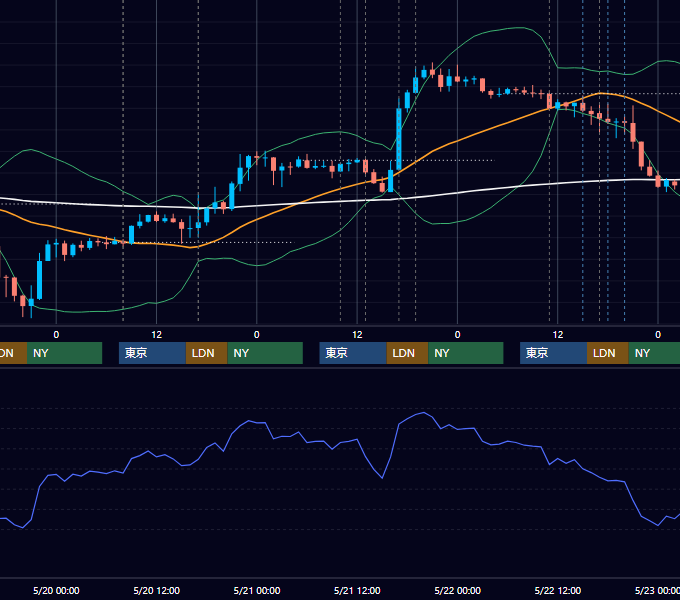680x600 pixels.
Task: Click the tall cyan candle just before 5/20 00:00
Action: [39, 279]
